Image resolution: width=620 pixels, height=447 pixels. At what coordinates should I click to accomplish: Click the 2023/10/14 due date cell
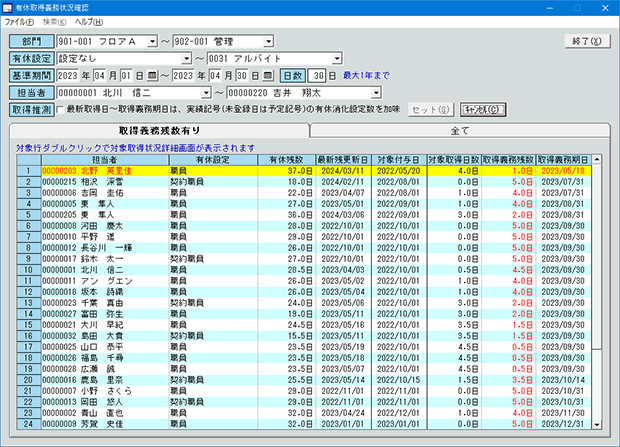pos(563,380)
